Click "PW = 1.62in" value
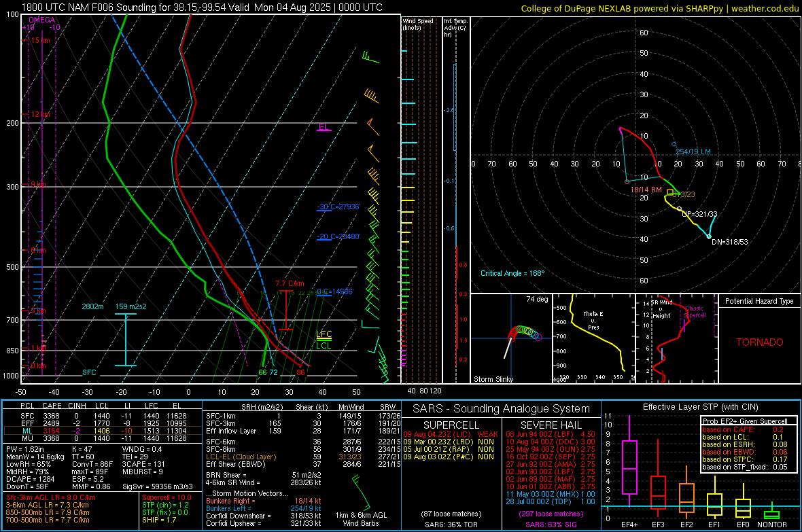This screenshot has width=802, height=532. point(25,449)
